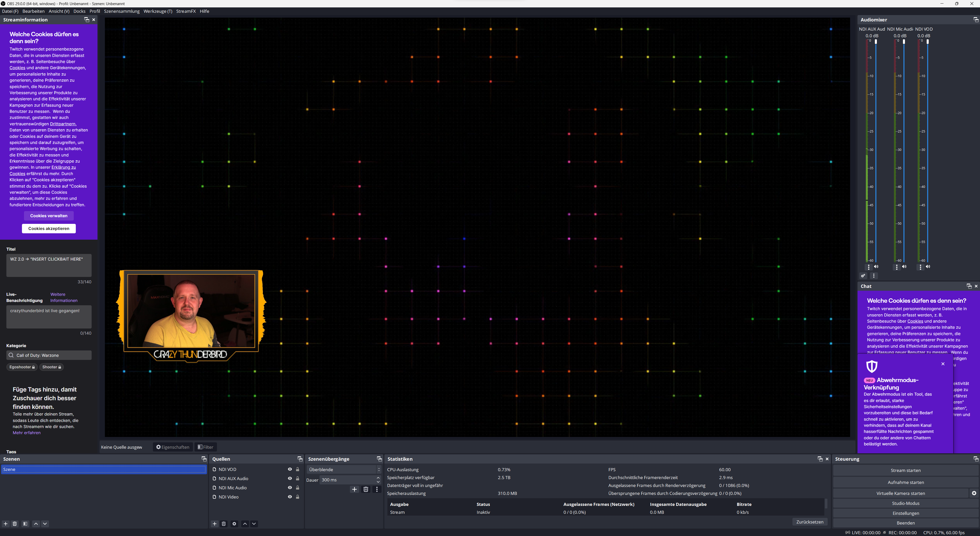Lock the NDI VOD source

pyautogui.click(x=298, y=469)
